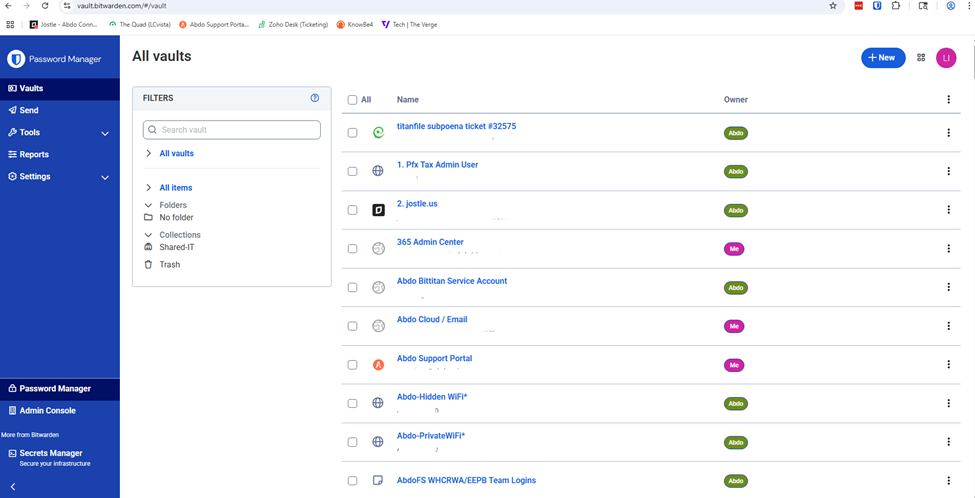
Task: Collapse the sidebar with the bottom chevron
Action: [x=13, y=487]
